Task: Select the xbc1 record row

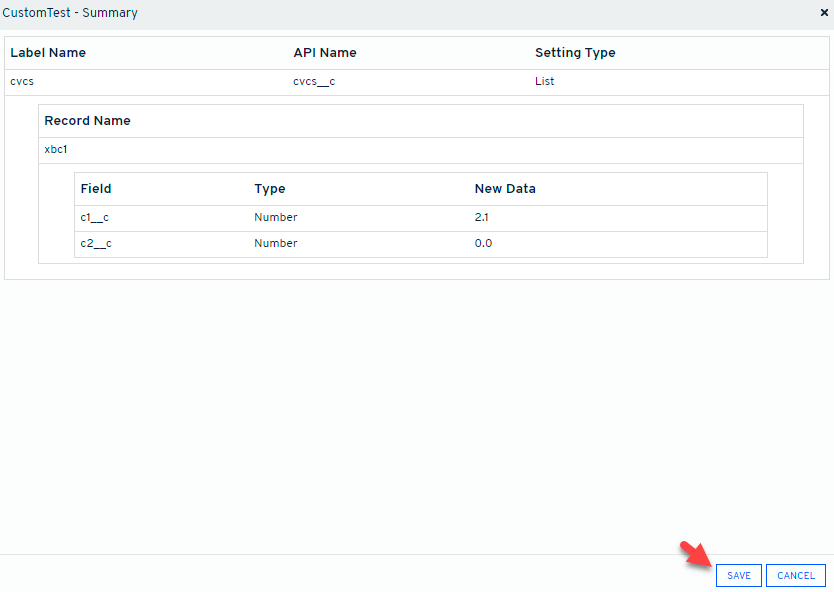Action: point(56,150)
